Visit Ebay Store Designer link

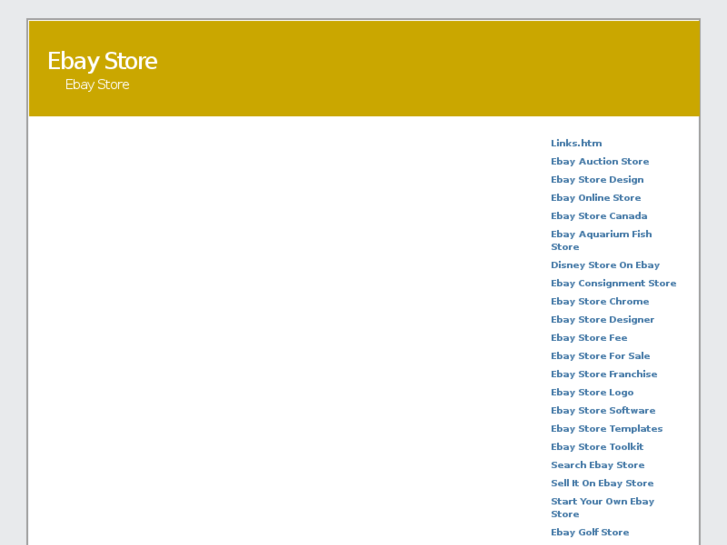(603, 320)
